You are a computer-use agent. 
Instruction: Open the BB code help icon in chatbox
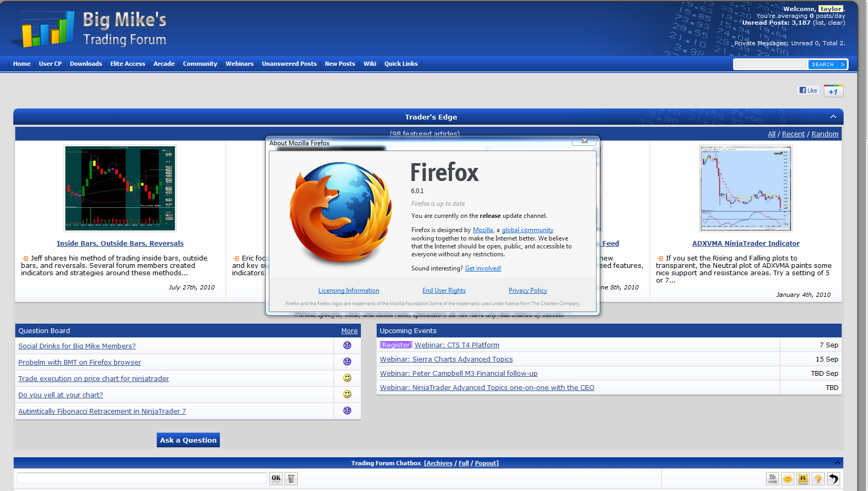click(772, 478)
